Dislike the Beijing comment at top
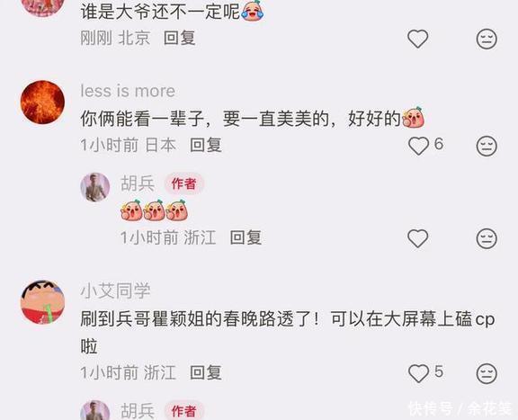This screenshot has height=420, width=518. (487, 39)
